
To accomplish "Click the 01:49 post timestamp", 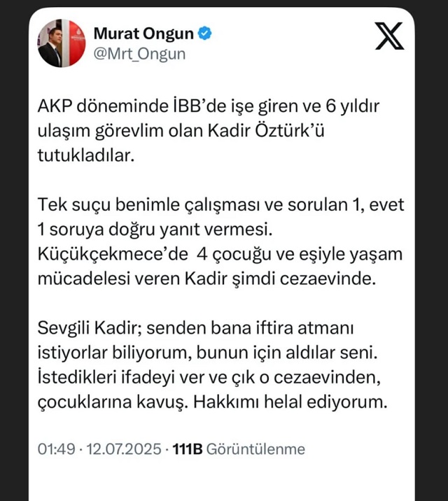I will point(52,449).
